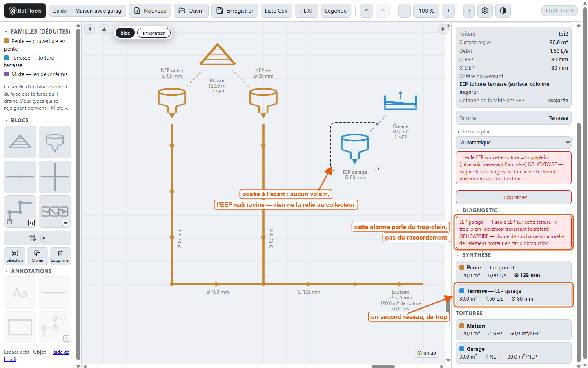Click the red Supprimer button in properties
Image resolution: width=588 pixels, height=368 pixels.
(x=513, y=197)
